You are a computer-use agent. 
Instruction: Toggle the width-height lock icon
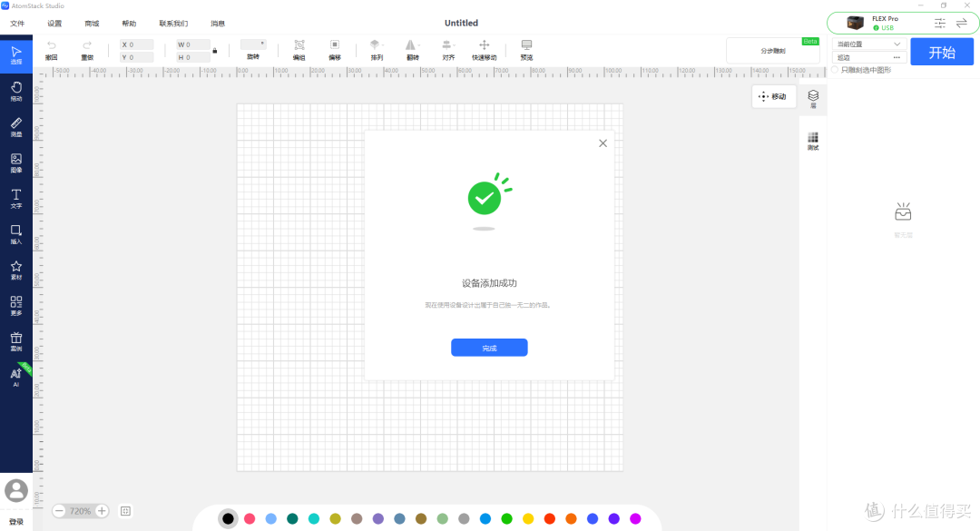coord(215,51)
